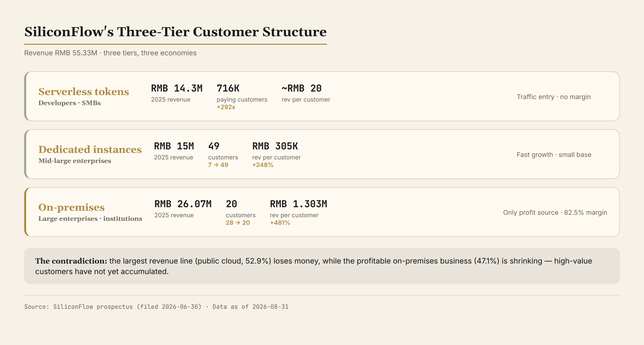This screenshot has height=345, width=644.
Task: Select the RMB 15M revenue figure
Action: coord(174,146)
